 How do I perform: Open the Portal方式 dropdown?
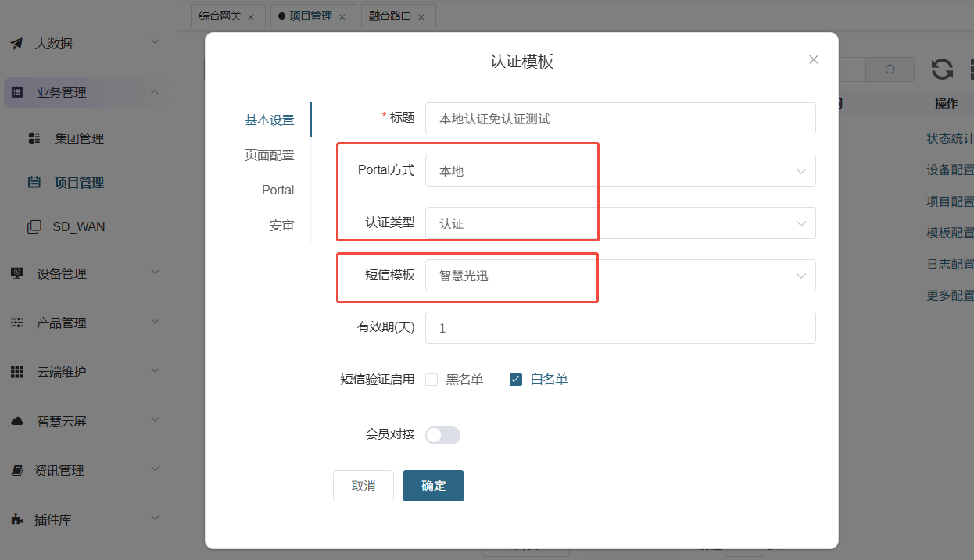coord(620,171)
